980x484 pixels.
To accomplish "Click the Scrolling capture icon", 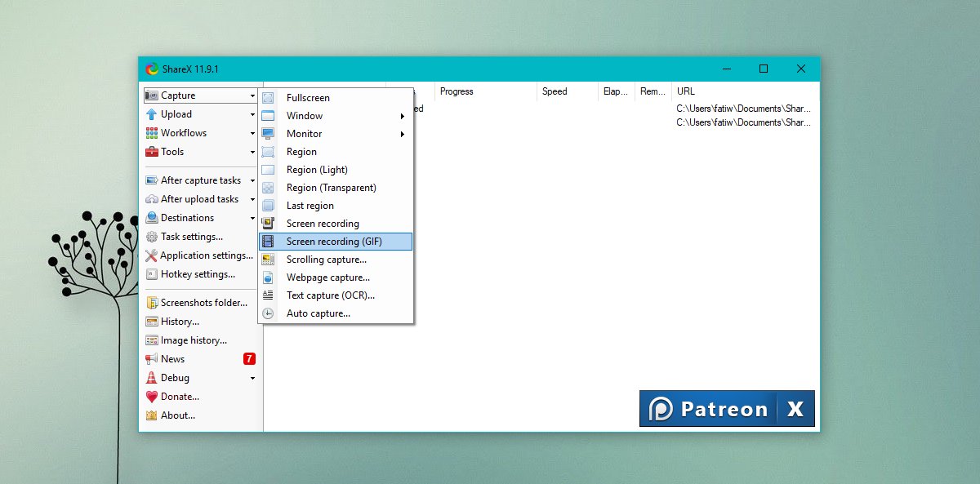I will (x=268, y=260).
